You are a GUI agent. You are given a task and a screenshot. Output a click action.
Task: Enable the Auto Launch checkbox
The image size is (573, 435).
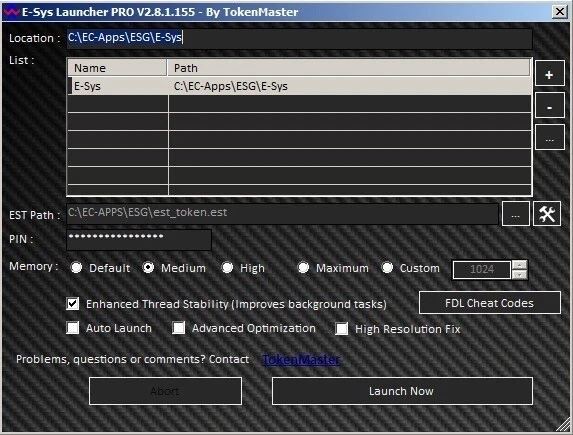click(73, 328)
